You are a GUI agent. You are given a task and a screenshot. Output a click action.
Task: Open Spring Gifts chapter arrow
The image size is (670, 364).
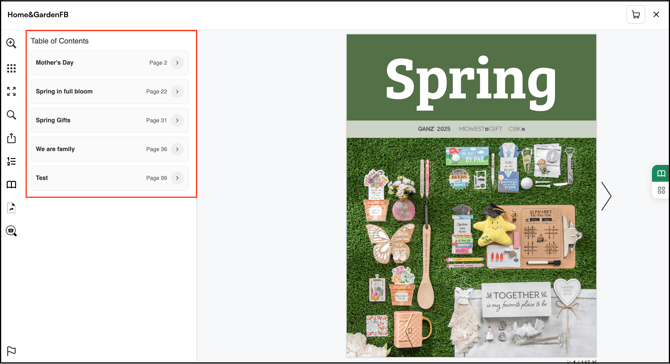tap(177, 120)
